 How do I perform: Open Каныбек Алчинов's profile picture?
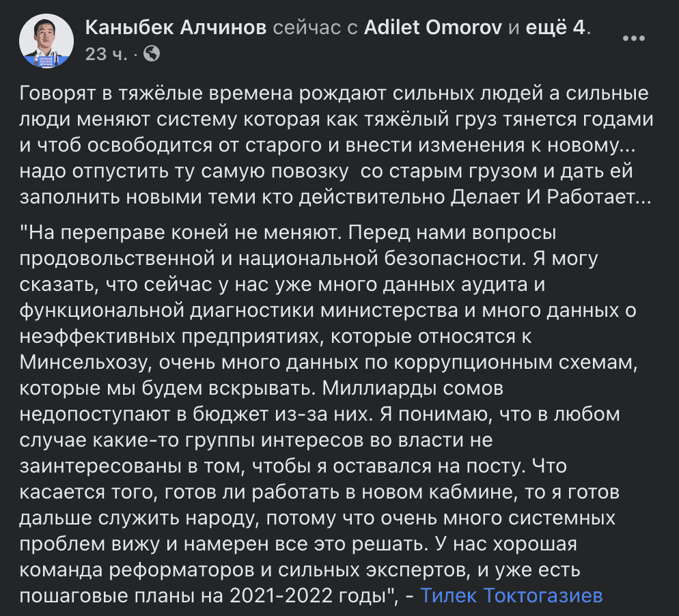(47, 41)
